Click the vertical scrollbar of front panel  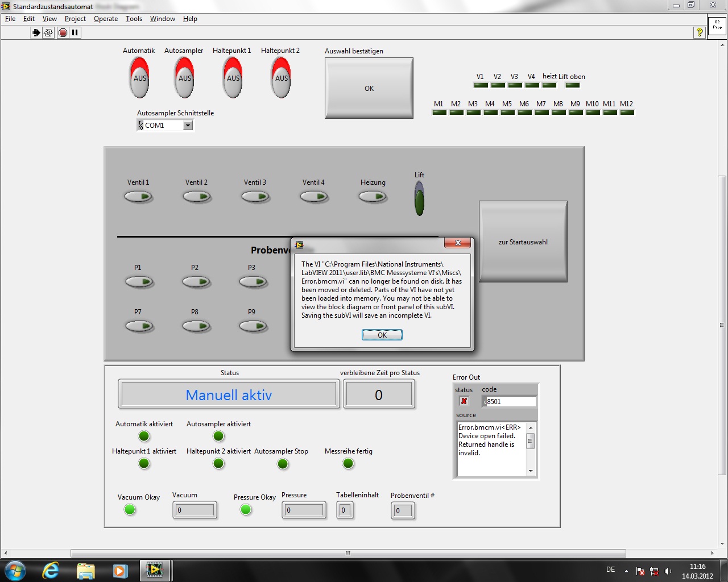722,326
